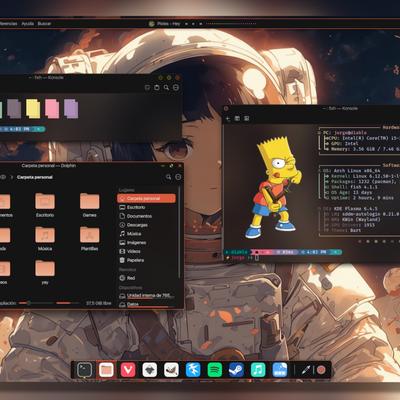Open Konsole terminal from the dock
This screenshot has height=400, width=400.
tap(85, 370)
